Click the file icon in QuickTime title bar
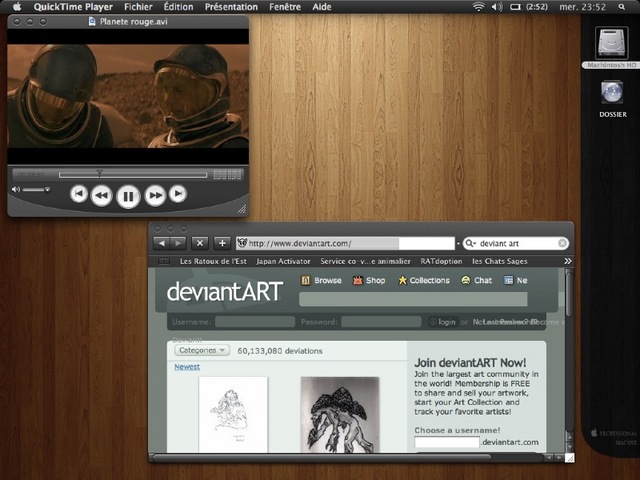Screen dimensions: 640x480 pyautogui.click(x=92, y=22)
